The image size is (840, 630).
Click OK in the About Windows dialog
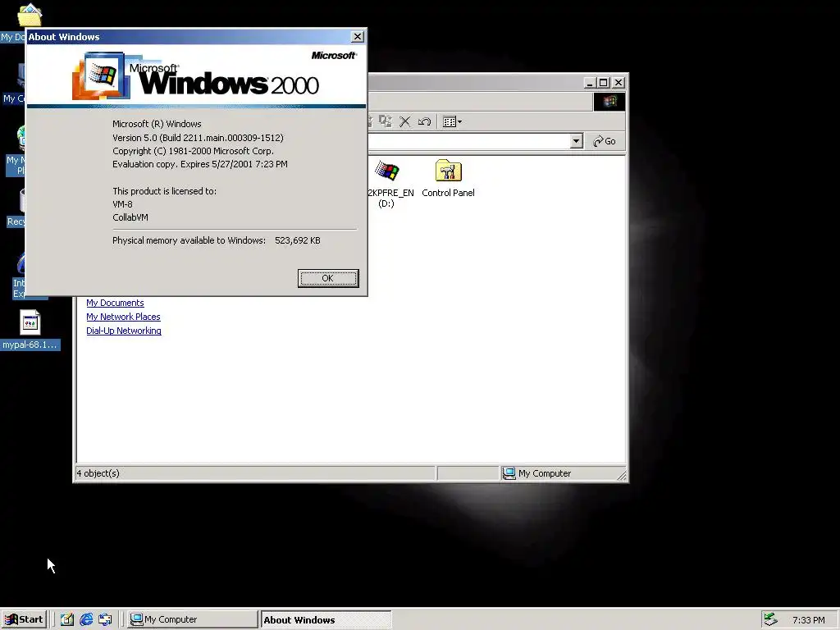coord(328,278)
